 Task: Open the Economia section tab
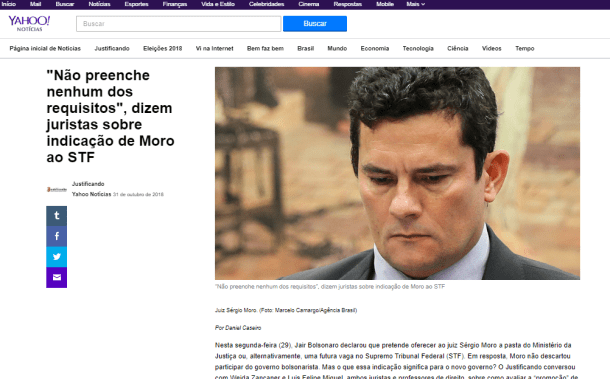pos(375,49)
